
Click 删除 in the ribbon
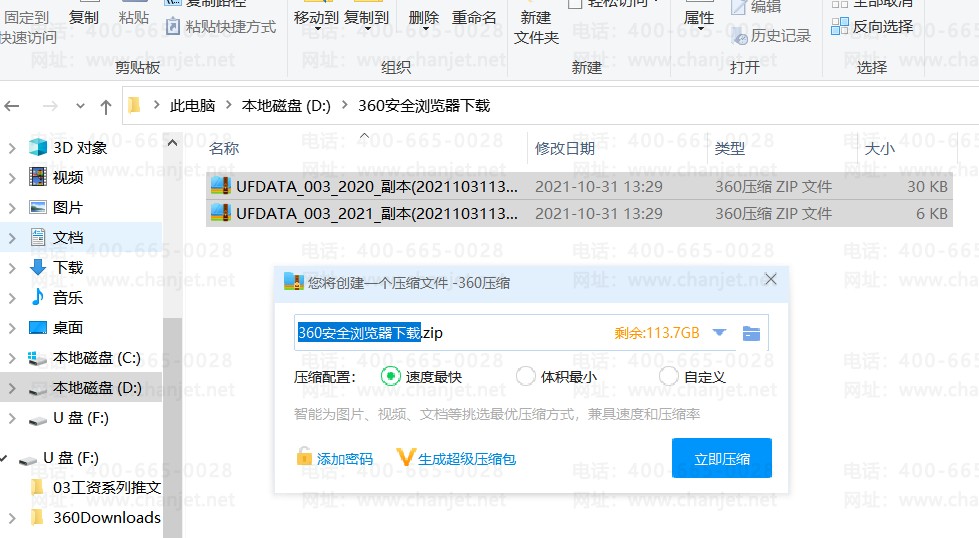click(x=424, y=19)
